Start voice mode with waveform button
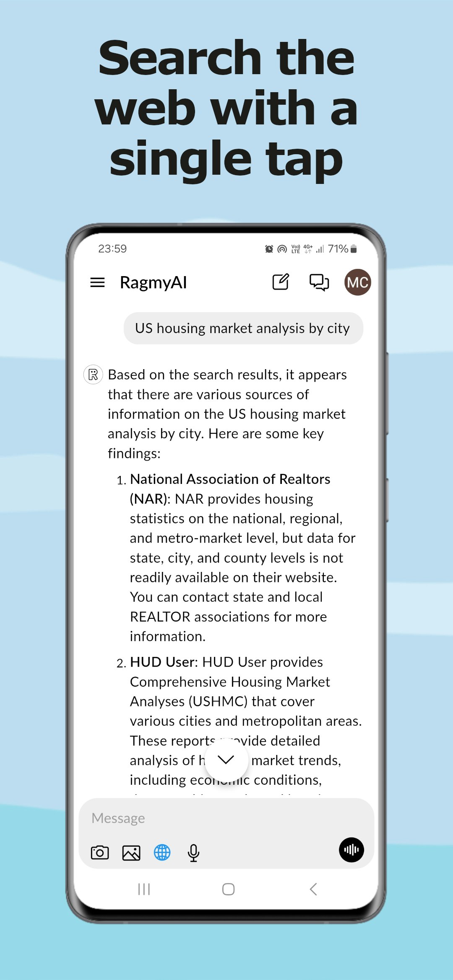This screenshot has height=980, width=453. [351, 850]
